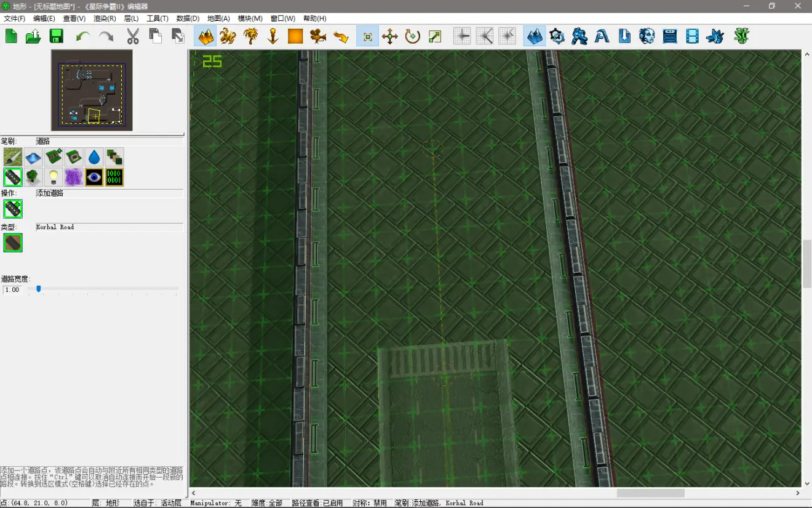
Task: Paste from the clipboard
Action: pyautogui.click(x=178, y=36)
